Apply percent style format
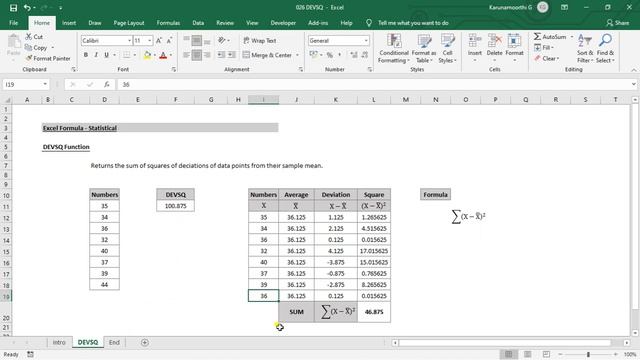 click(330, 55)
